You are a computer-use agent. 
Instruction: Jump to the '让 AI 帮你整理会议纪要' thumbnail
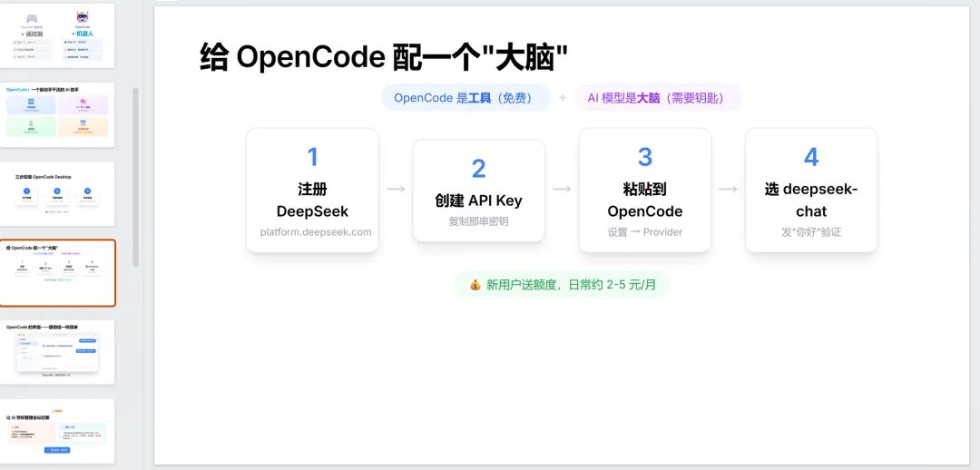click(x=57, y=431)
